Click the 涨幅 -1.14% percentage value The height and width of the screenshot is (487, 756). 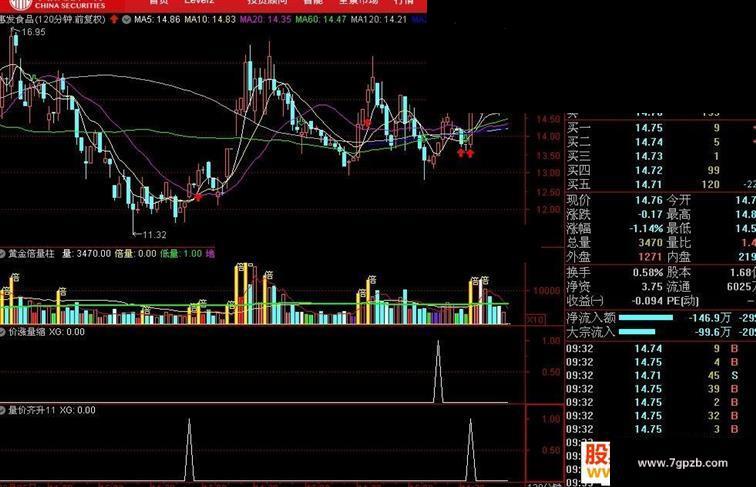pyautogui.click(x=647, y=228)
